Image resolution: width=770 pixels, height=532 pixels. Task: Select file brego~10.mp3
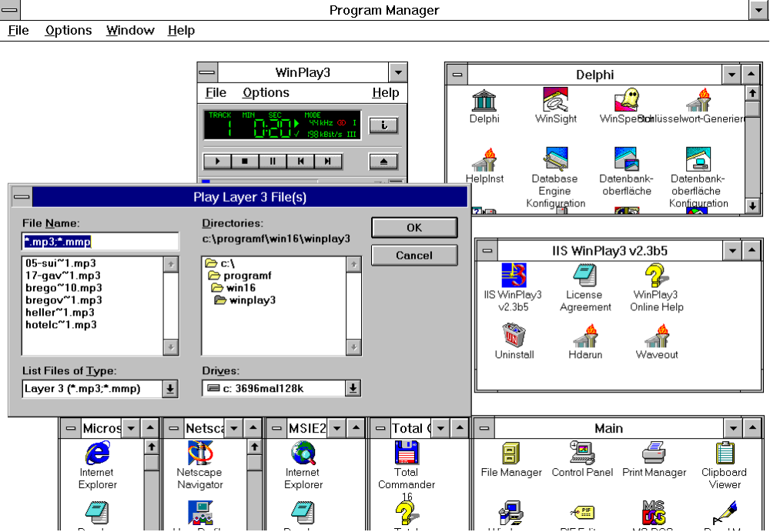(63, 288)
